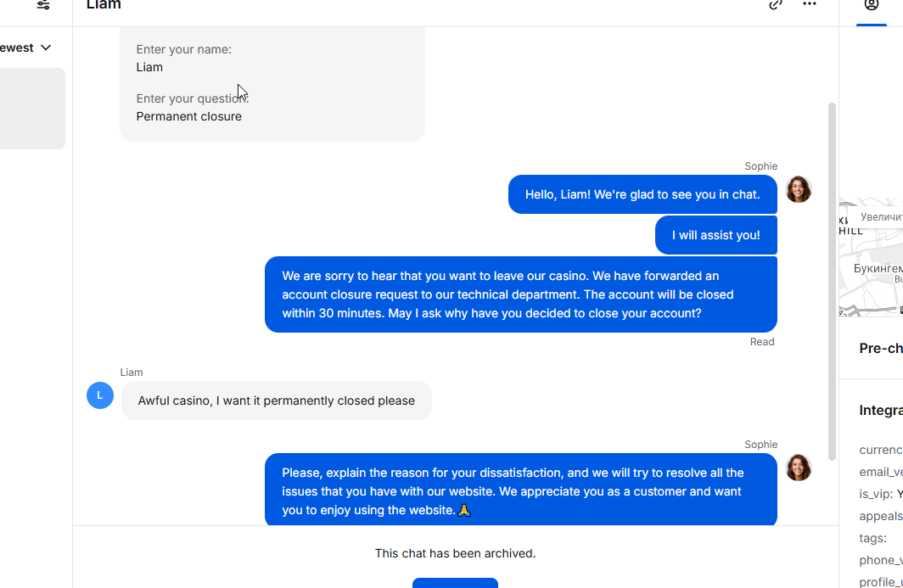The width and height of the screenshot is (903, 588).
Task: Click the "Awful casino" message from Liam
Action: click(277, 400)
